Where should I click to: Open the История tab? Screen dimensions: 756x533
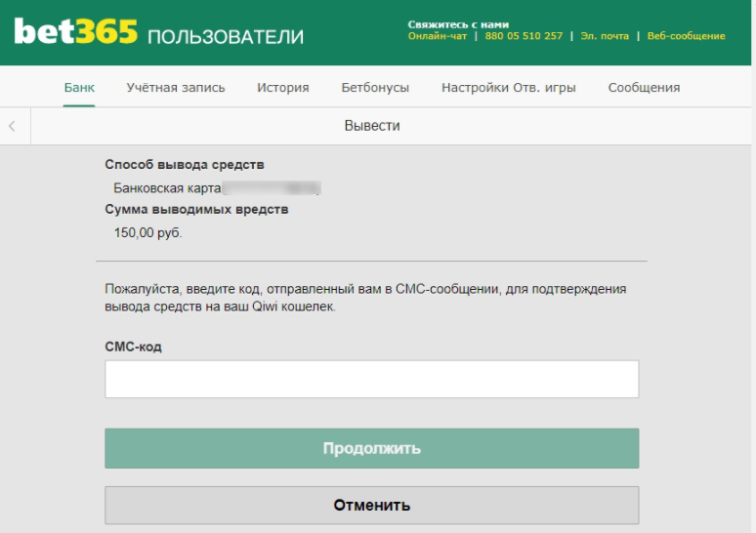(x=283, y=88)
